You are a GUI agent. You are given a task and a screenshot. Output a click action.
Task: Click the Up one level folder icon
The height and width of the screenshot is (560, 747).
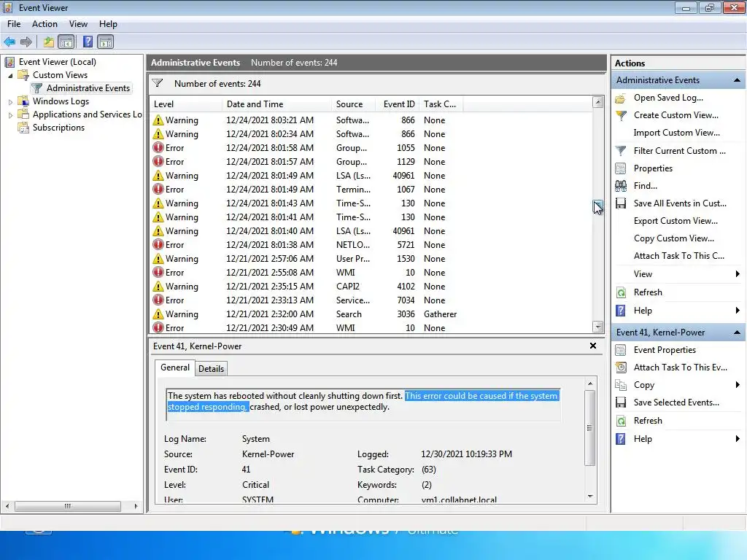[48, 42]
